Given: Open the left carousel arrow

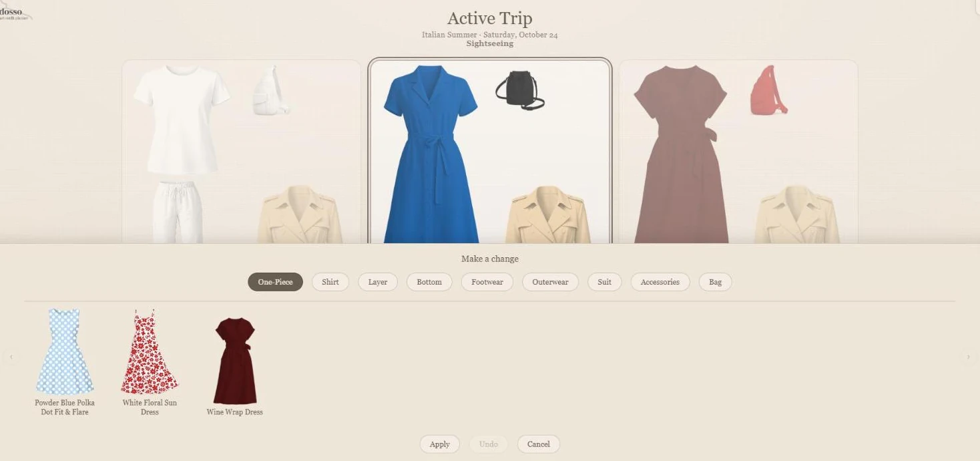Looking at the screenshot, I should pyautogui.click(x=11, y=357).
